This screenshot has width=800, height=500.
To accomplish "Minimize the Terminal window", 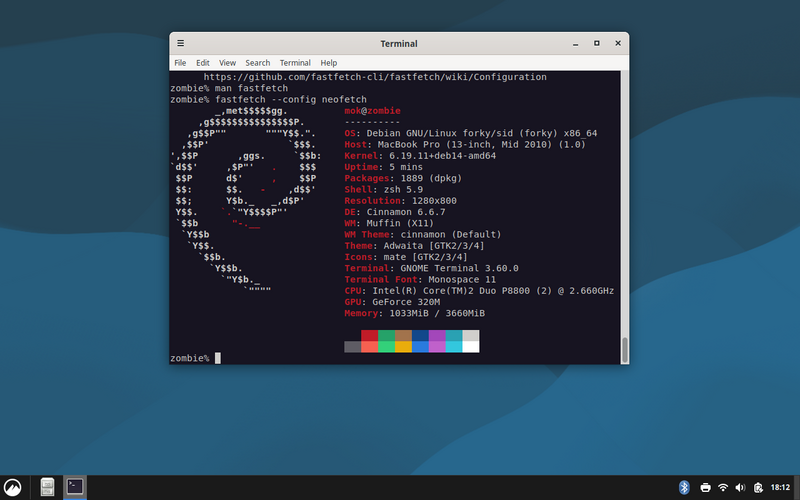I will pyautogui.click(x=576, y=44).
